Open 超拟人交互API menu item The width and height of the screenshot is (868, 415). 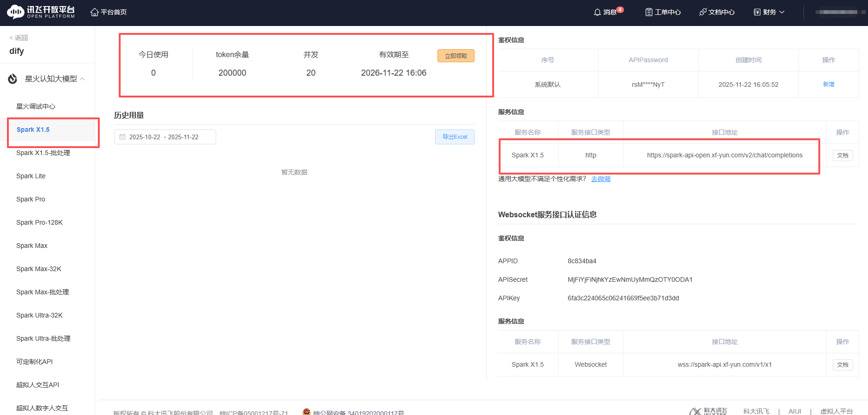(38, 385)
